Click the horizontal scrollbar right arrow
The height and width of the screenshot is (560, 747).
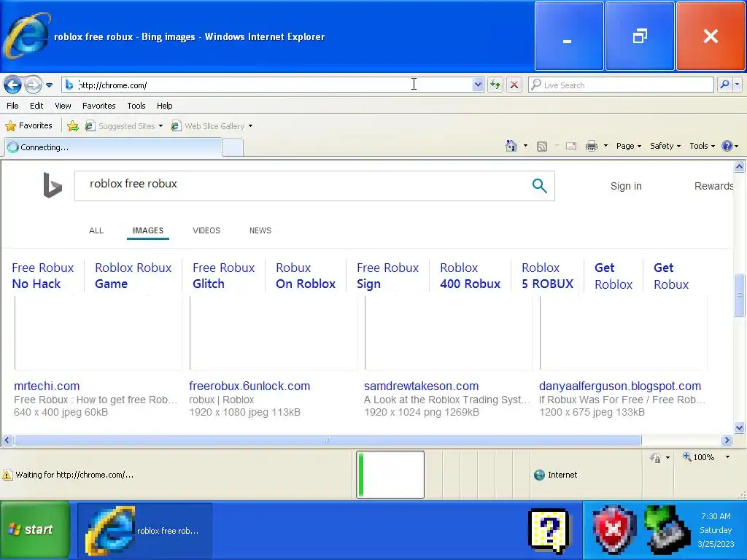[727, 440]
